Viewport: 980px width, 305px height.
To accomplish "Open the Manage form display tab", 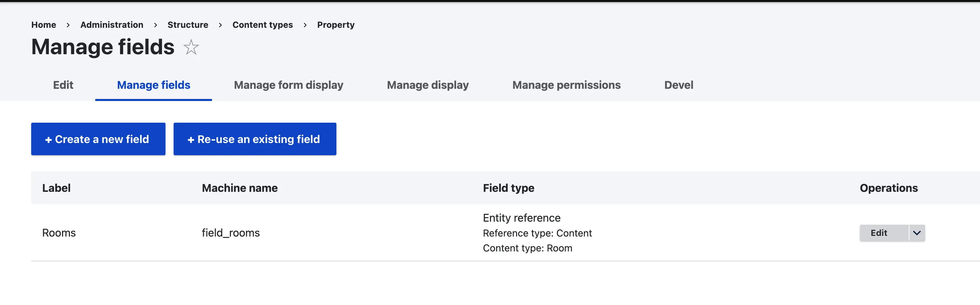I will pyautogui.click(x=288, y=85).
